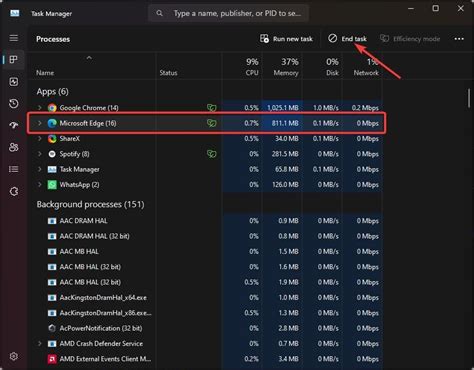Open Settings gear in the sidebar
Screen dimensions: 474x370
tap(14, 356)
